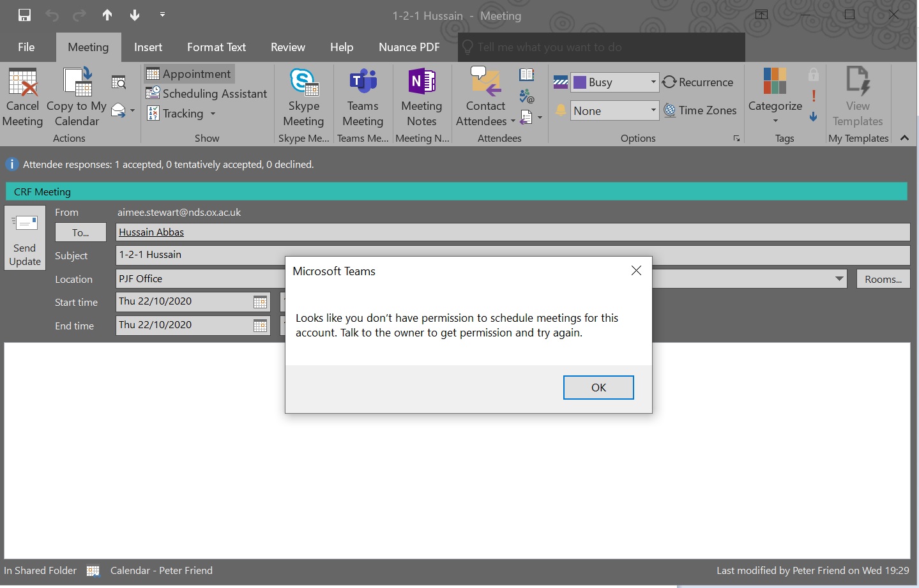Set up meeting Recurrence

point(698,82)
